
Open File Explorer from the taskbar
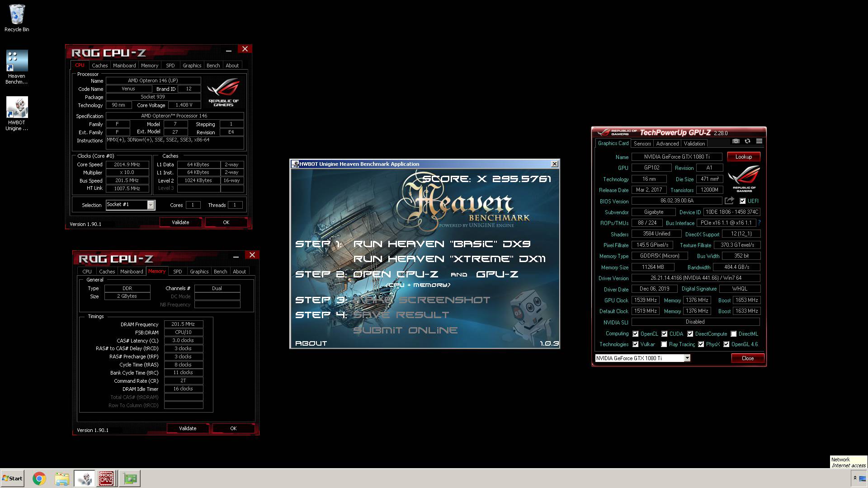coord(62,479)
